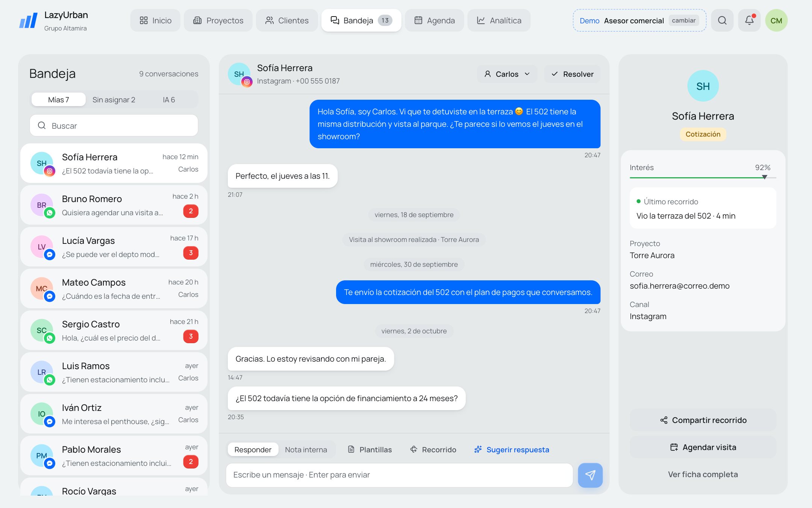Image resolution: width=812 pixels, height=508 pixels.
Task: Click Compartir recorrido
Action: 703,420
